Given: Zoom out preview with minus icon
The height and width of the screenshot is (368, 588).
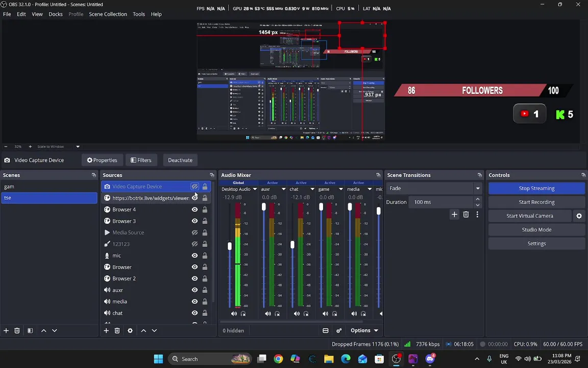Looking at the screenshot, I should point(6,147).
